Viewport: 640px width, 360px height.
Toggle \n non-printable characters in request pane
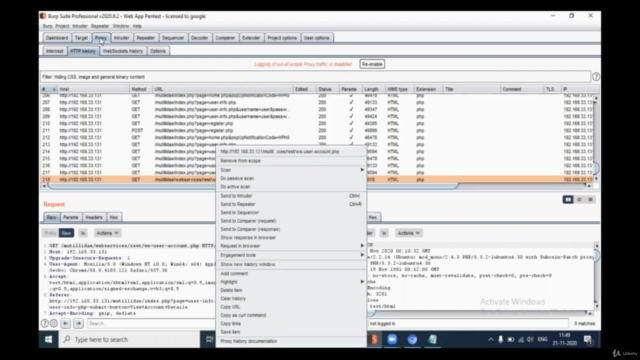pos(83,233)
